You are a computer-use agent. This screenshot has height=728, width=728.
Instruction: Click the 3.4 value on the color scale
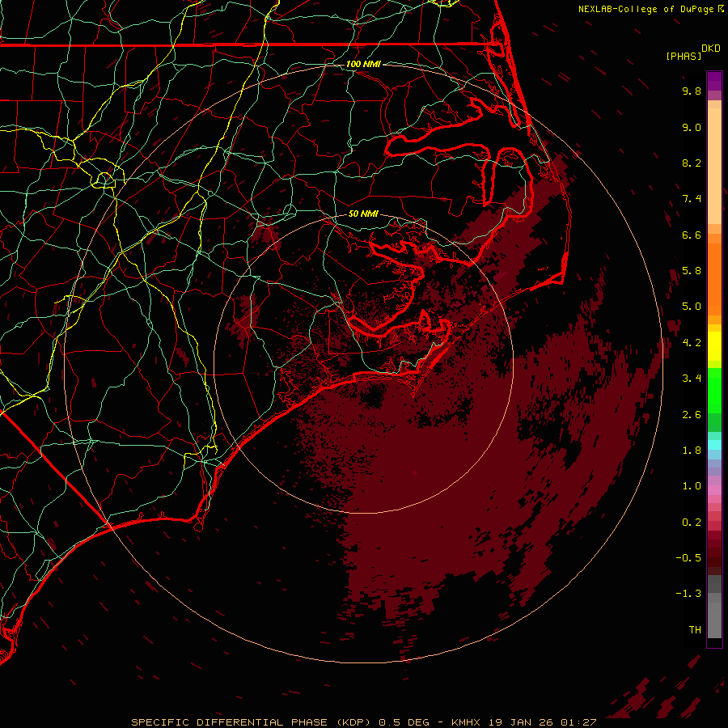pyautogui.click(x=692, y=379)
